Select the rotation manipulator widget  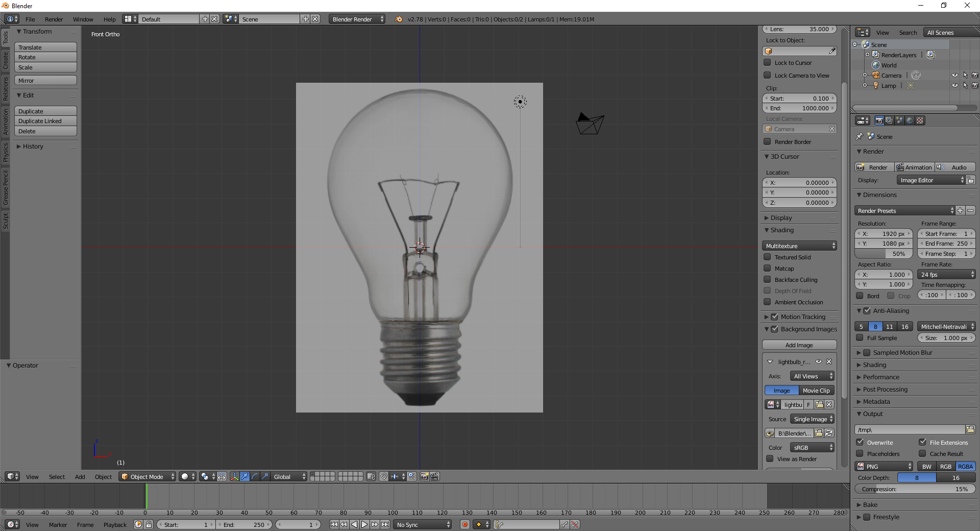254,476
